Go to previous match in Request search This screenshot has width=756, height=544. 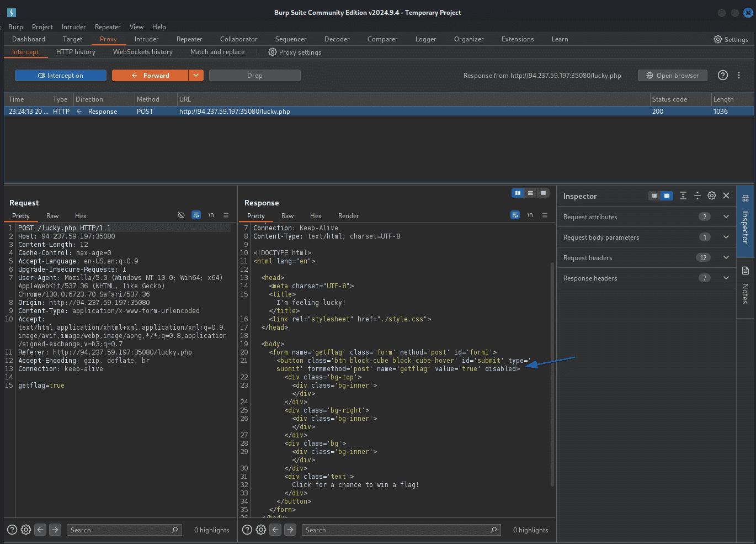[x=40, y=530]
